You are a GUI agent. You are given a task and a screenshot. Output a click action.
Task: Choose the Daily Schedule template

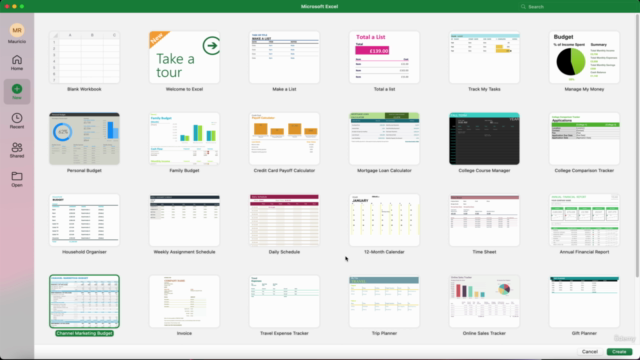284,220
